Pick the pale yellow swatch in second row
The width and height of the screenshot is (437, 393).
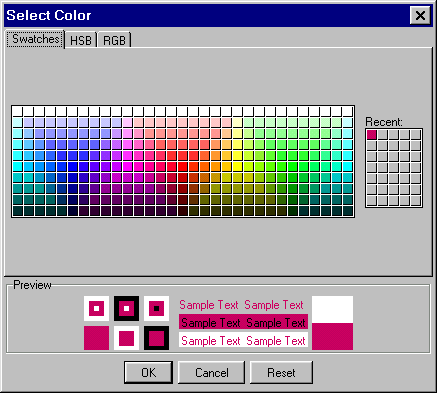237,122
